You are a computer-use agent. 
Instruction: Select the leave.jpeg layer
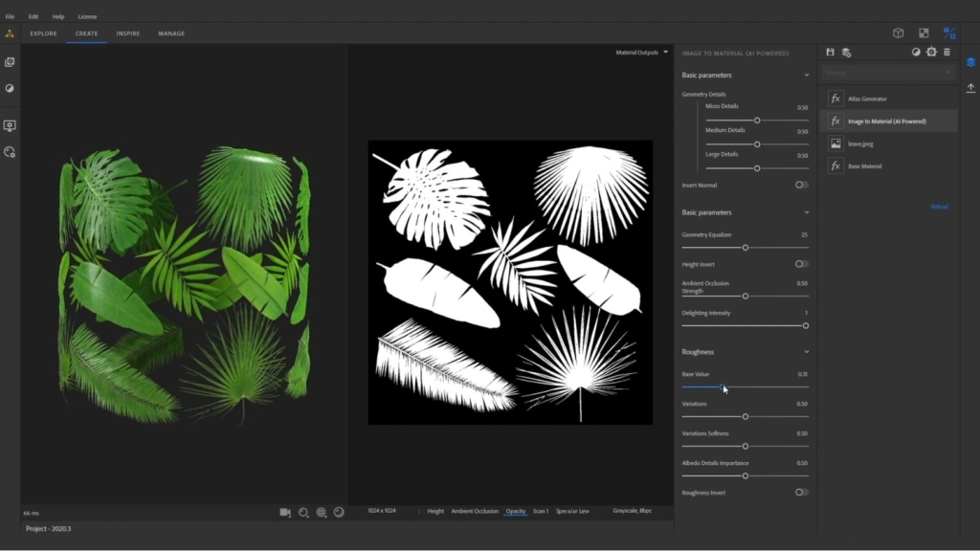point(859,143)
